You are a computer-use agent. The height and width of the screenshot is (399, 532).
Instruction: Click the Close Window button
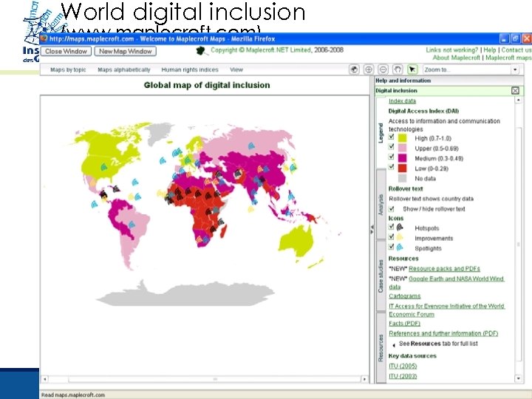pos(66,51)
